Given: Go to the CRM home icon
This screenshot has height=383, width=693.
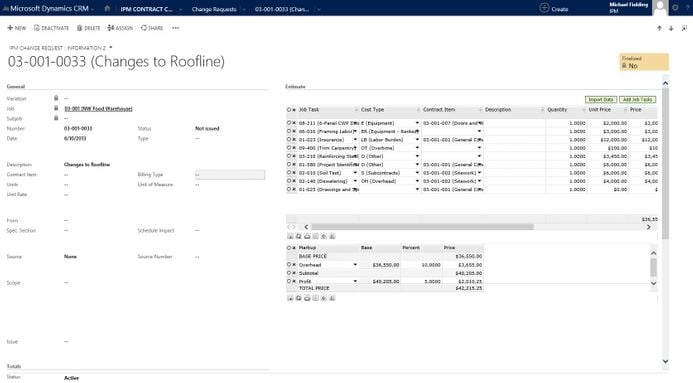Looking at the screenshot, I should click(x=107, y=8).
